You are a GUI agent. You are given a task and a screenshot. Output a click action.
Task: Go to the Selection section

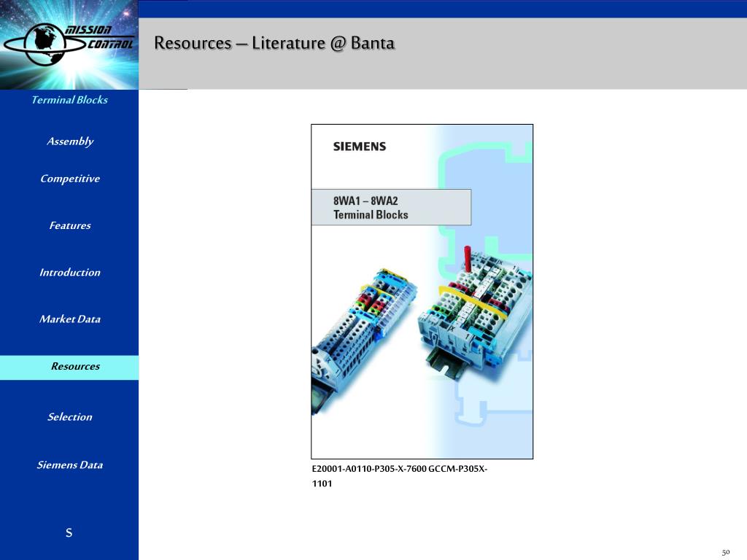point(70,416)
